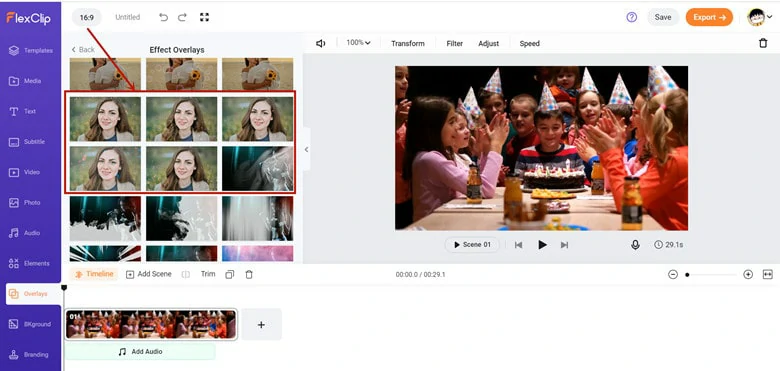Skip to next scene

pos(564,245)
